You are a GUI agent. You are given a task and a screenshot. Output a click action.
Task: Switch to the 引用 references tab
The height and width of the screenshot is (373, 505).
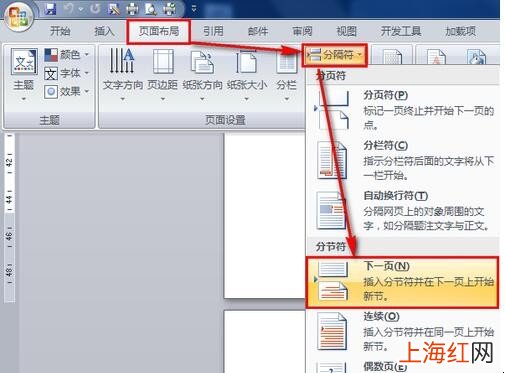pyautogui.click(x=213, y=31)
